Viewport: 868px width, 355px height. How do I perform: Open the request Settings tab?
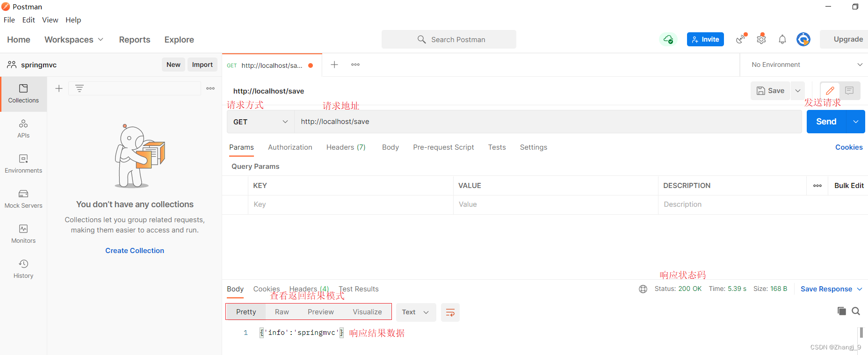tap(534, 147)
